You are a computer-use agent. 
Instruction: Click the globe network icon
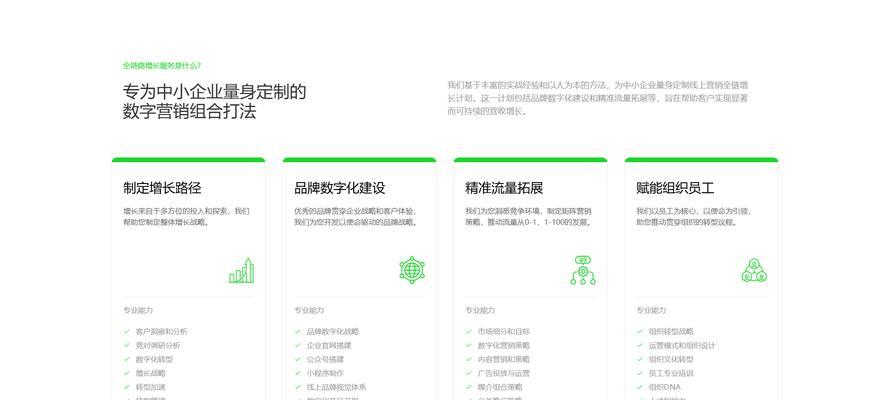pos(412,270)
